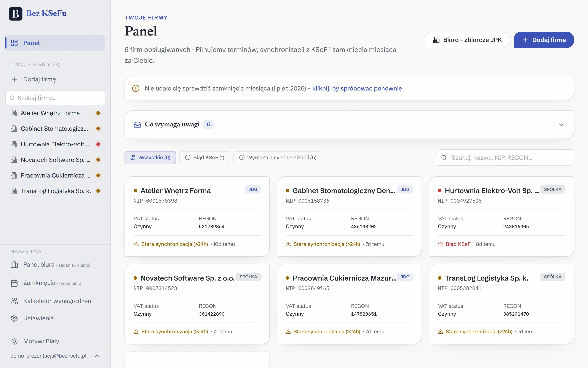This screenshot has width=588, height=368.
Task: Open Panel in the sidebar menu
Action: (x=55, y=43)
